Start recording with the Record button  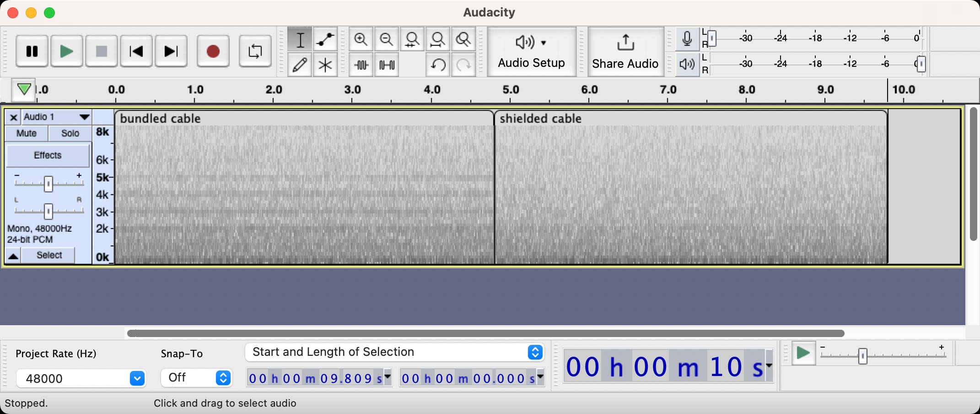(x=213, y=51)
